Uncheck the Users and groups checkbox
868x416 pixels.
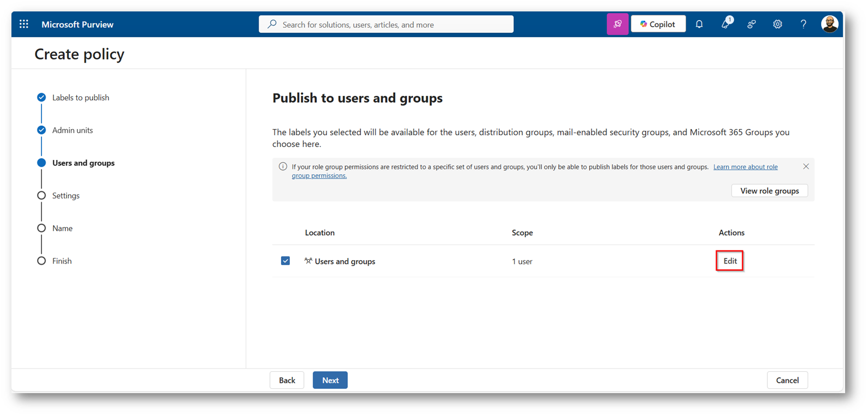(x=285, y=261)
